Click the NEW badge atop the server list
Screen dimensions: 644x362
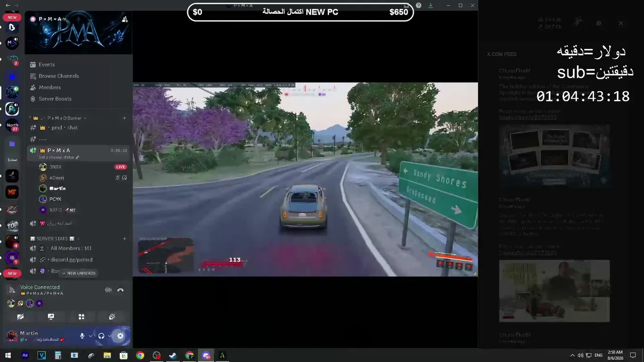click(12, 17)
